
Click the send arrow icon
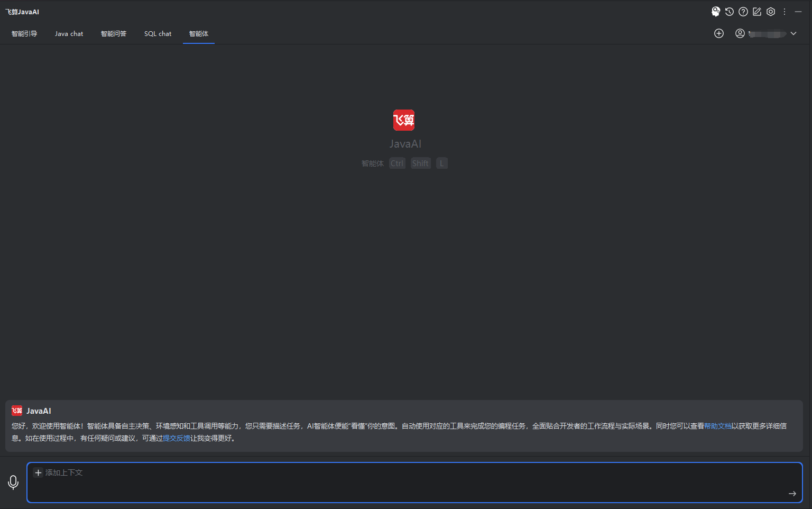coord(792,494)
